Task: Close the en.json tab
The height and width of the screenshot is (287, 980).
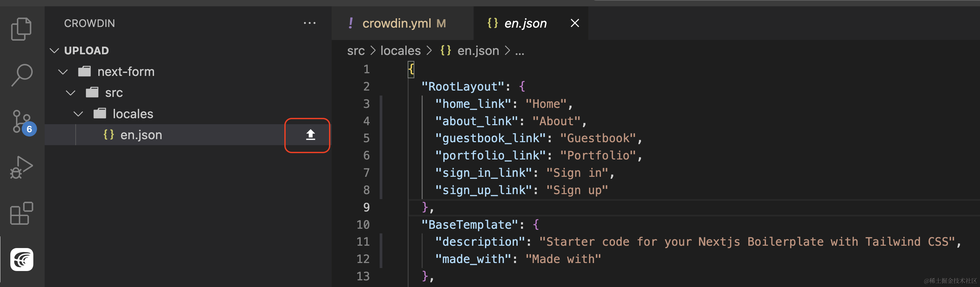Action: click(574, 24)
